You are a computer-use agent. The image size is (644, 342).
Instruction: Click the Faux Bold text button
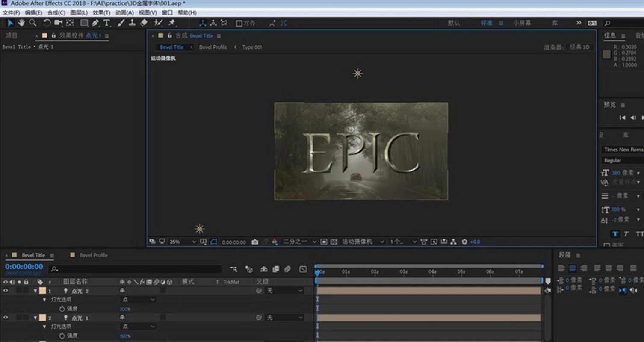615,234
